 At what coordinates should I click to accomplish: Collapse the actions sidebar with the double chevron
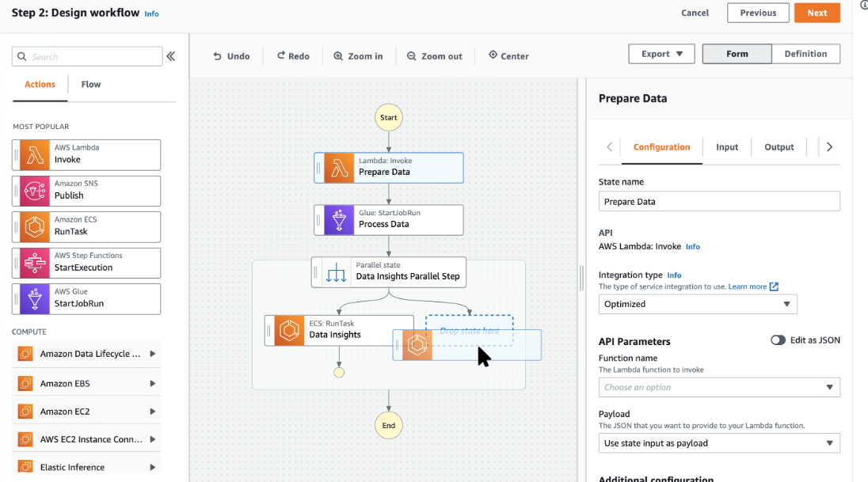point(171,56)
